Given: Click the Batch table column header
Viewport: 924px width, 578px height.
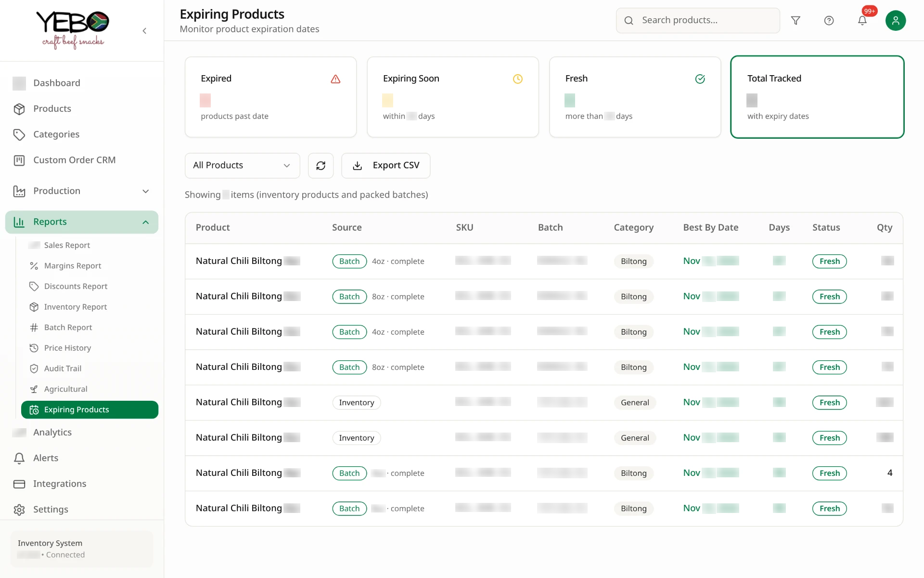Looking at the screenshot, I should coord(550,227).
